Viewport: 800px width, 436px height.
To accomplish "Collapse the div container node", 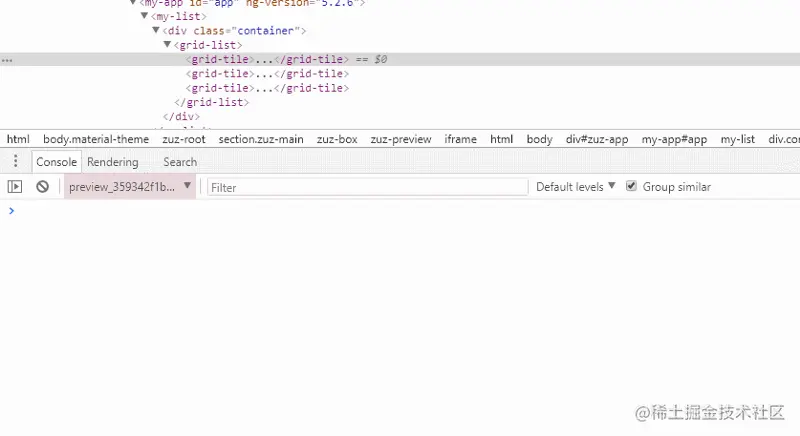I will [x=156, y=31].
